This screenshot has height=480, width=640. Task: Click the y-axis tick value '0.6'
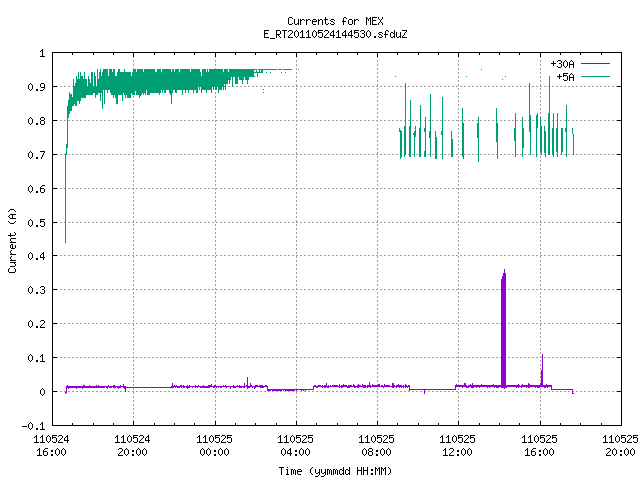coord(36,189)
